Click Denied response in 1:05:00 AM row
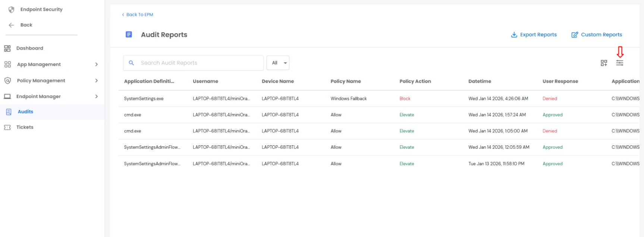644x237 pixels. click(550, 131)
